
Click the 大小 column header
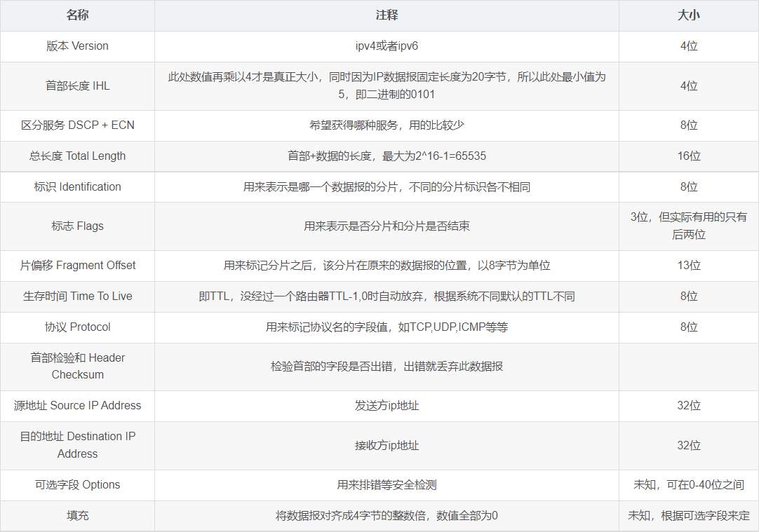688,15
